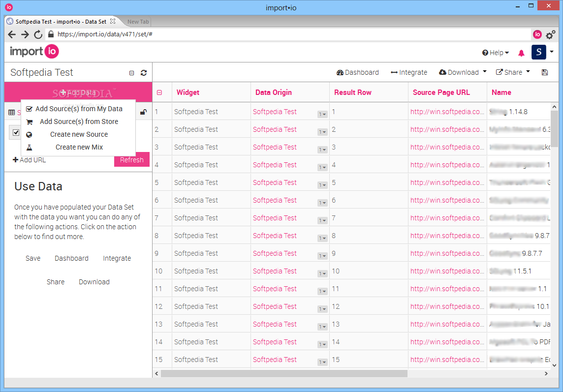This screenshot has height=392, width=563.
Task: Open Integrate in the top toolbar
Action: [x=409, y=72]
